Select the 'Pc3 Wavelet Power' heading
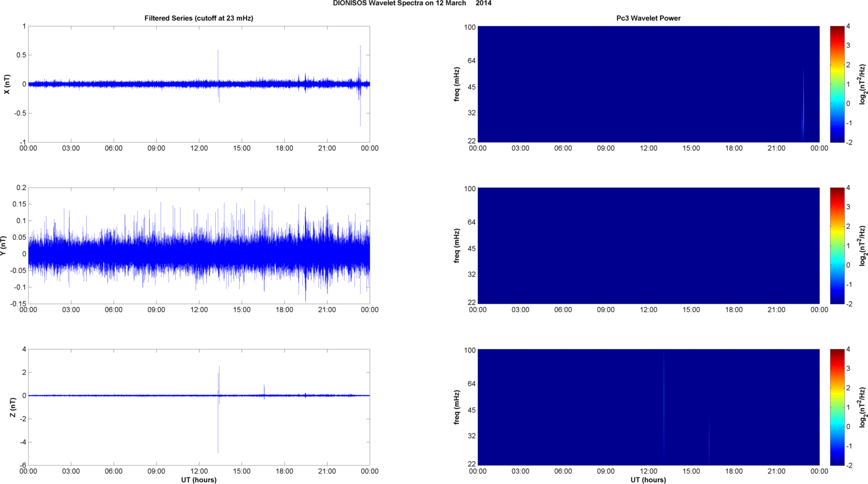Viewport: 868px width, 484px height. (649, 18)
